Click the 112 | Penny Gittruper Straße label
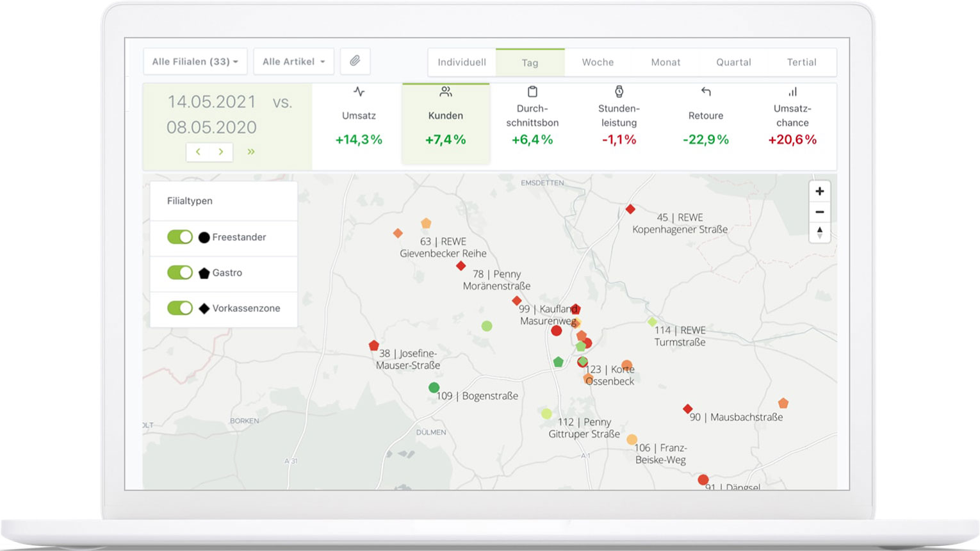This screenshot has height=551, width=980. [x=584, y=428]
